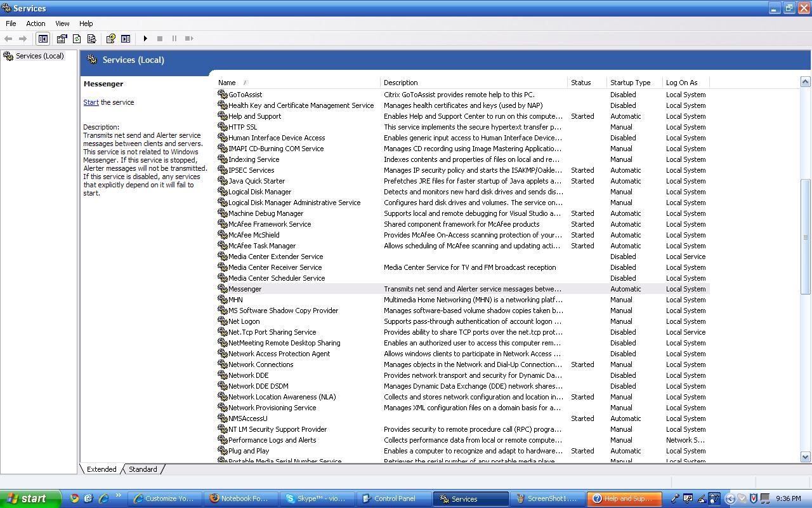Sort by the Status column header
The image size is (812, 508).
[x=587, y=83]
